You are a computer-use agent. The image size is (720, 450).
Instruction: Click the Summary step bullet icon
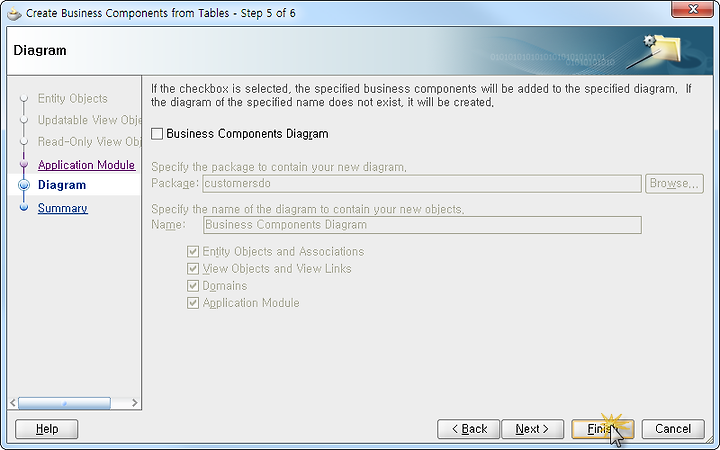pos(24,208)
